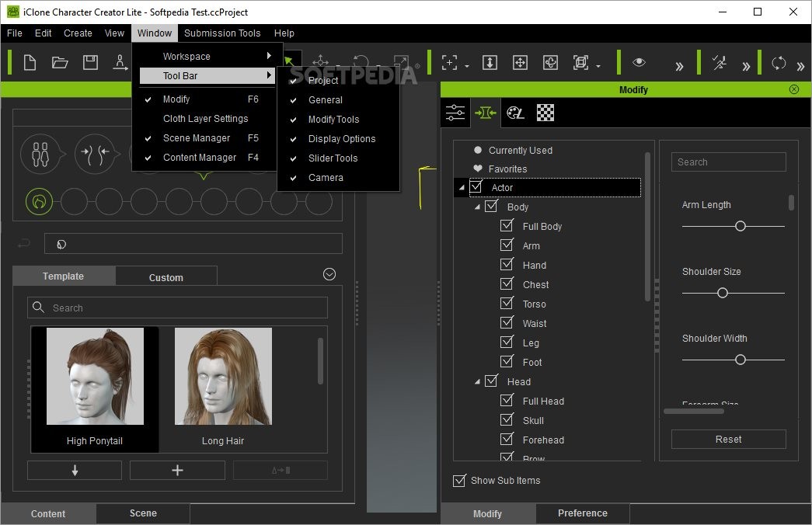The height and width of the screenshot is (525, 812).
Task: Open the dropdown arrow beside frame-selection icon
Action: coord(598,66)
